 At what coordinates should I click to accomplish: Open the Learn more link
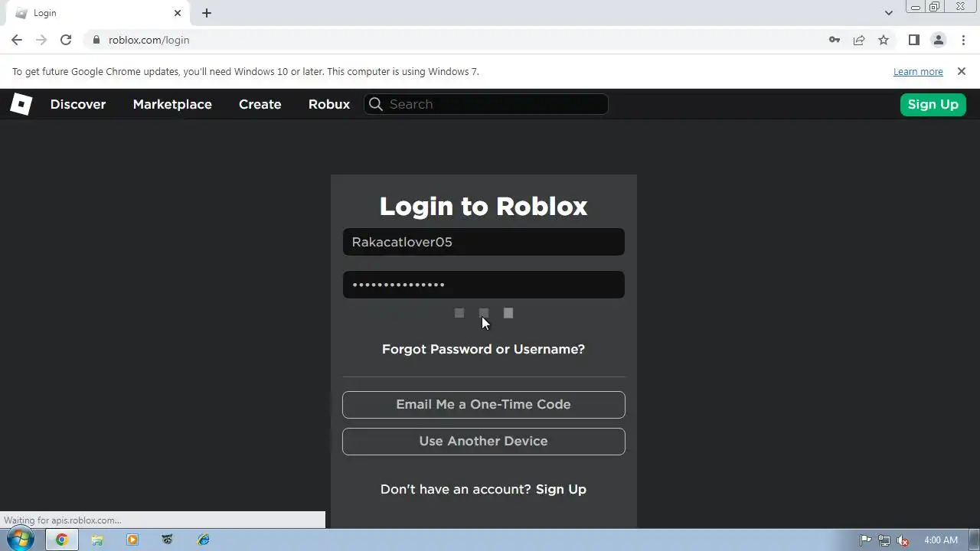tap(918, 71)
